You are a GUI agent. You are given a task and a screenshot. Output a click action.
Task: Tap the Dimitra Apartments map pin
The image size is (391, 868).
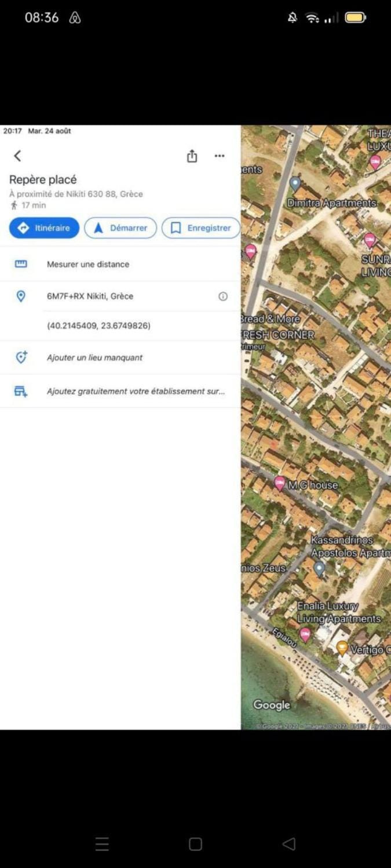[x=295, y=185]
